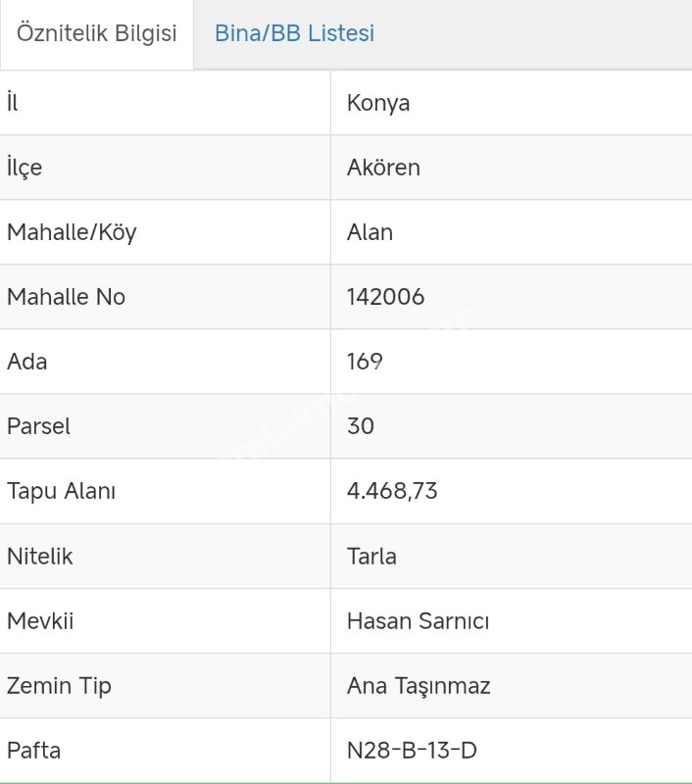Click the Pafta value N28-B-13-D
Image resolution: width=692 pixels, height=784 pixels.
coord(412,750)
